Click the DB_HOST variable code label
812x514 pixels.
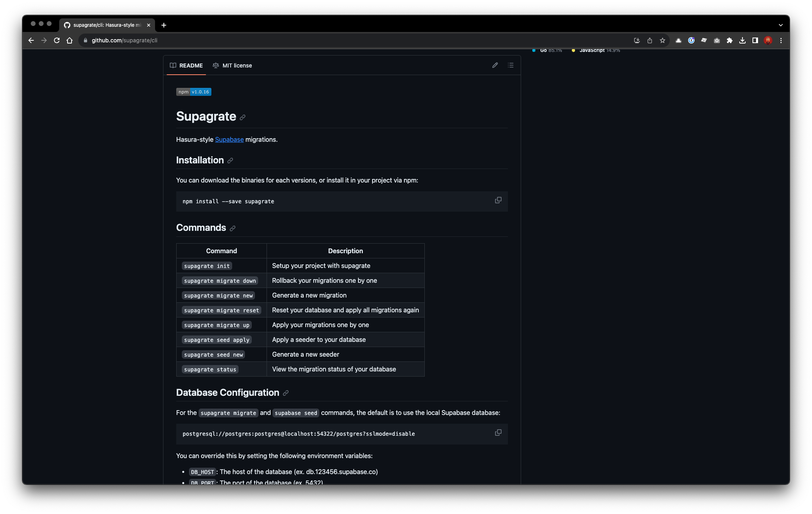coord(203,472)
